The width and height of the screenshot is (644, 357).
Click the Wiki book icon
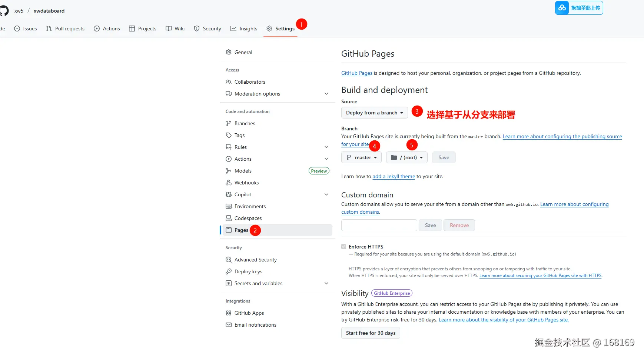169,29
